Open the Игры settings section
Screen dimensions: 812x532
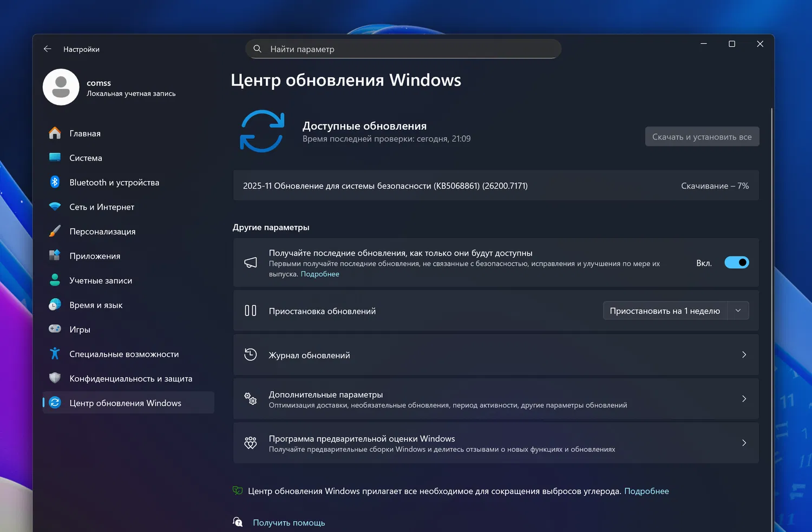pos(128,330)
